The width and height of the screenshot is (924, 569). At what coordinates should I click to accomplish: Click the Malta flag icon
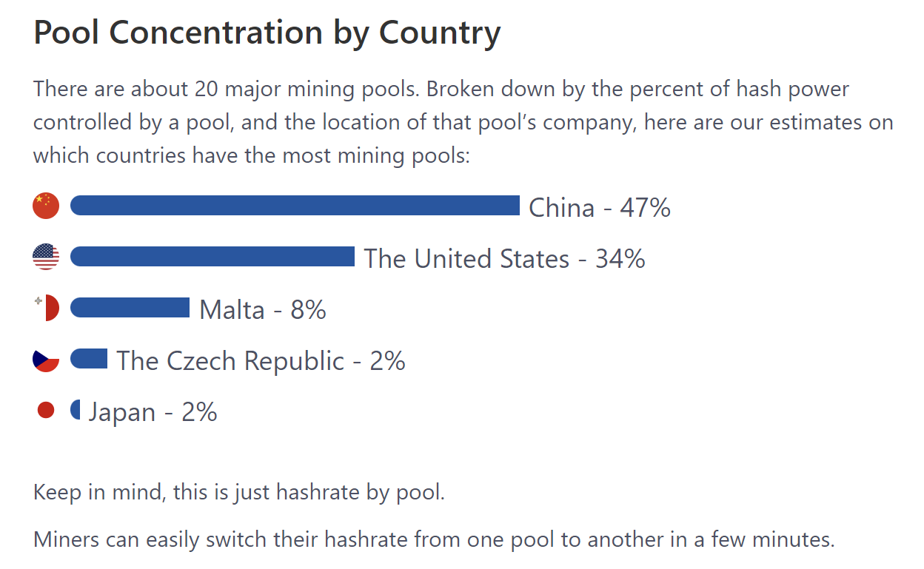46,308
